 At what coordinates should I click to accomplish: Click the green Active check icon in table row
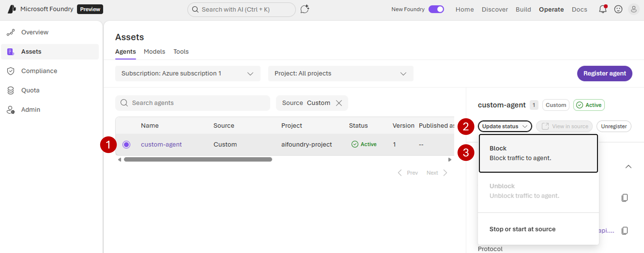(355, 144)
